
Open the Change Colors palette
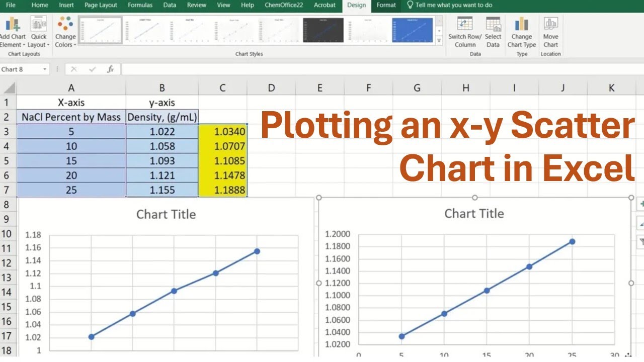(x=65, y=32)
